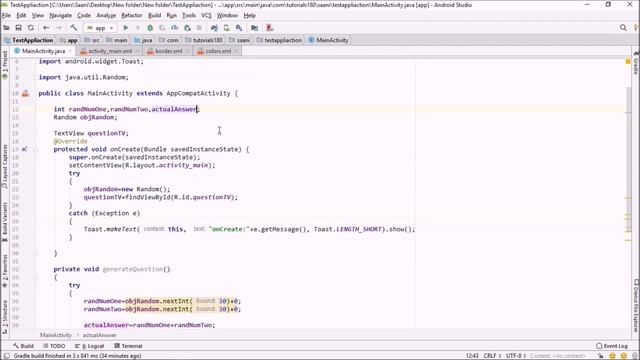Click the Make Project hammer icon
This screenshot has width=640, height=360.
[x=74, y=28]
